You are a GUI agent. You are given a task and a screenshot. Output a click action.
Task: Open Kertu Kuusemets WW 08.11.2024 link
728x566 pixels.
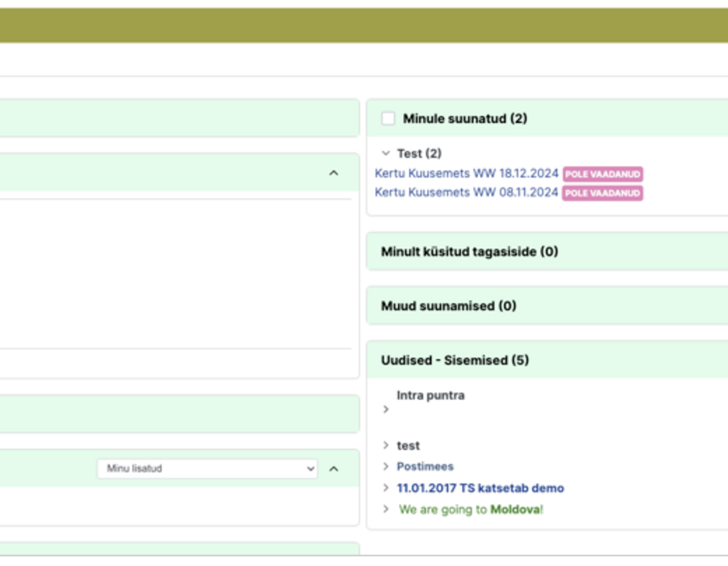[x=466, y=192]
